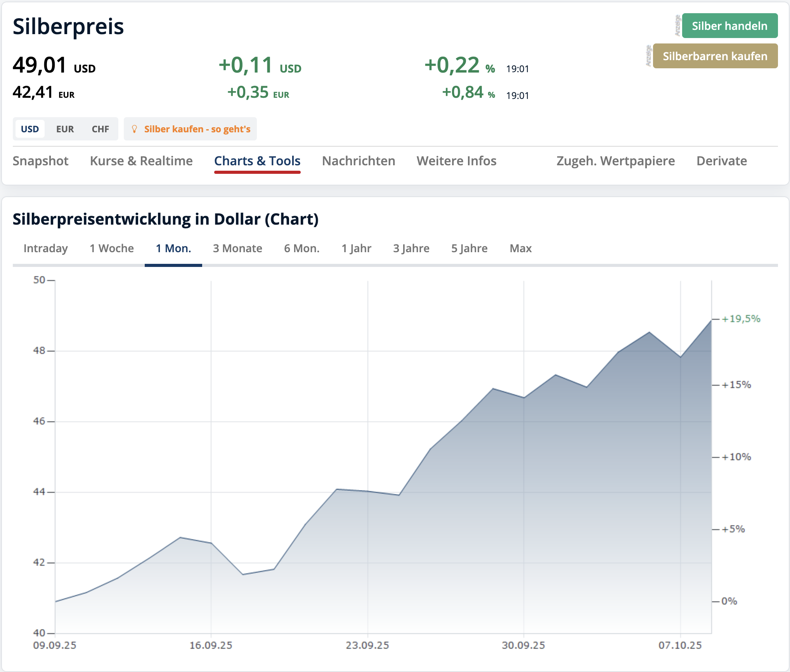Display the Max chart range
Viewport: 790px width, 672px height.
pos(520,248)
